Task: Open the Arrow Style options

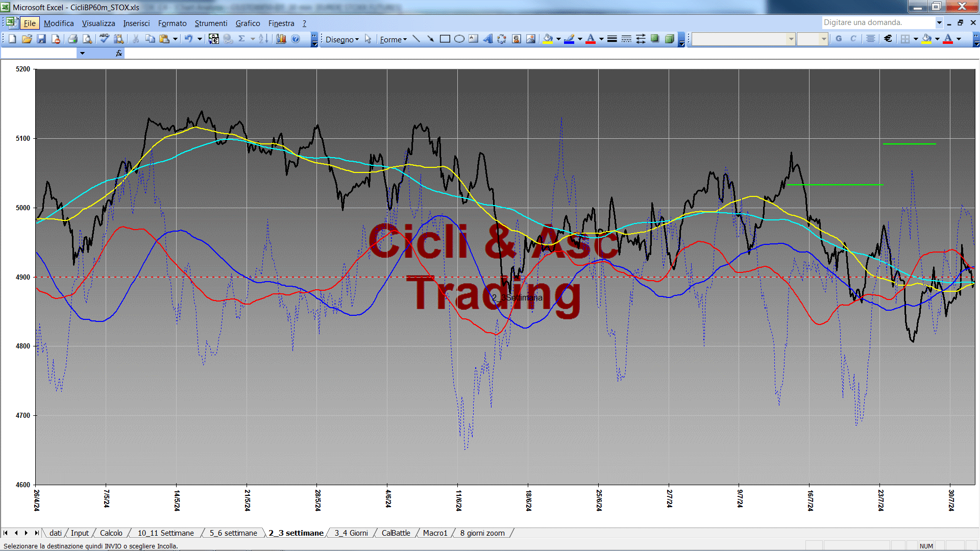Action: click(641, 39)
